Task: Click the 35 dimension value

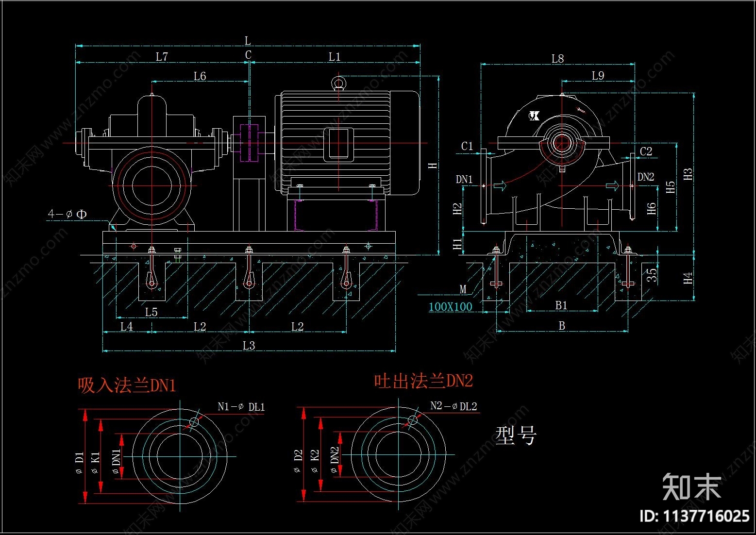Action: coord(652,275)
